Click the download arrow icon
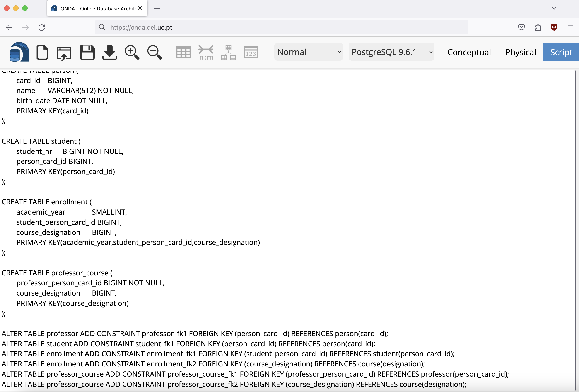 point(109,52)
